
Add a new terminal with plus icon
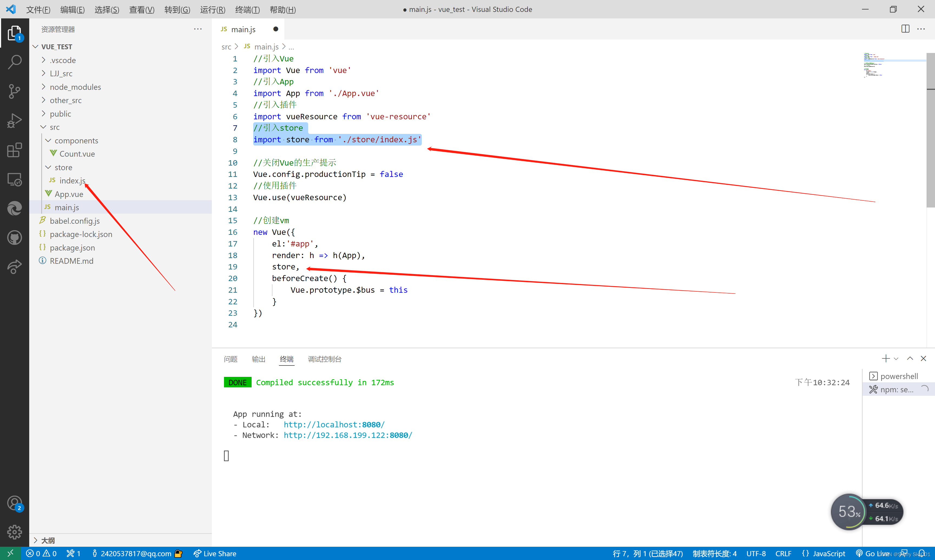pos(885,358)
